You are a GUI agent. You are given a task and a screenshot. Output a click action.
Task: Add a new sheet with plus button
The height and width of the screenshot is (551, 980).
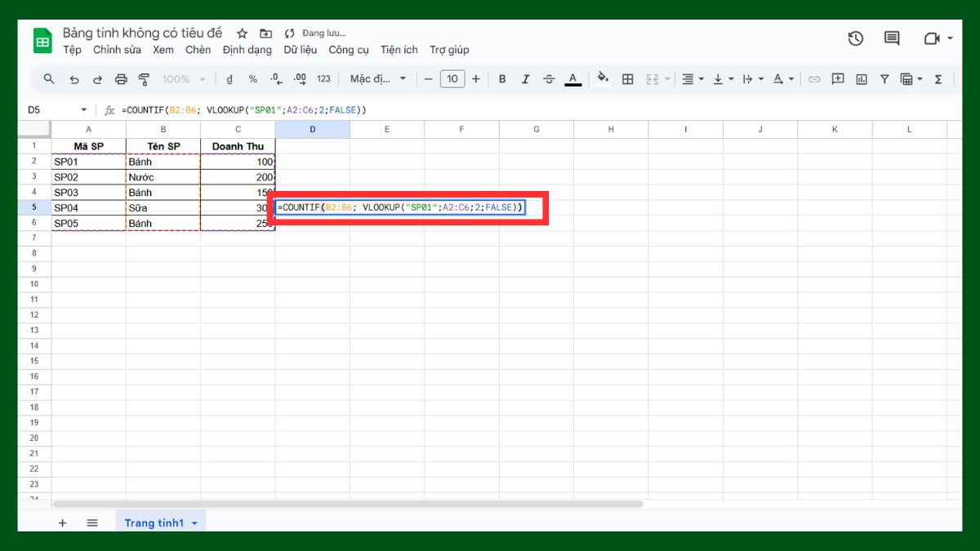point(62,523)
